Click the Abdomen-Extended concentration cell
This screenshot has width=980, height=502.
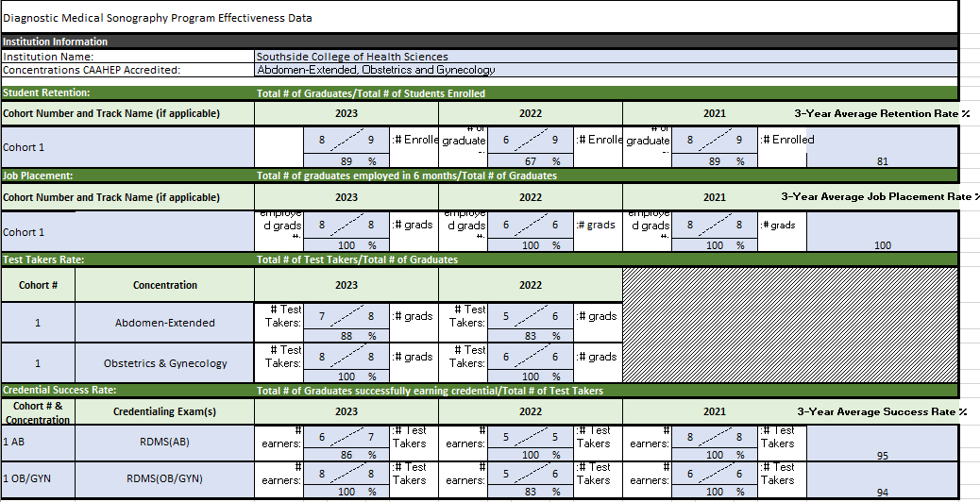click(164, 323)
